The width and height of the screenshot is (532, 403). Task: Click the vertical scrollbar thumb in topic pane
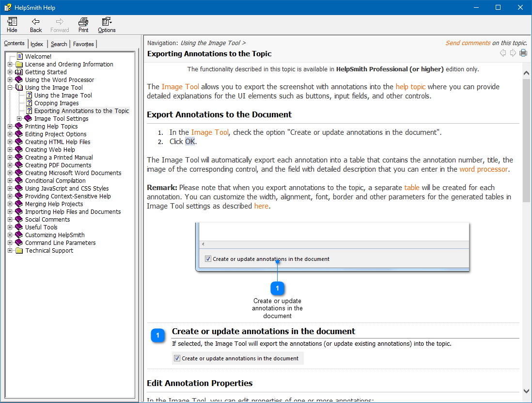tap(526, 141)
